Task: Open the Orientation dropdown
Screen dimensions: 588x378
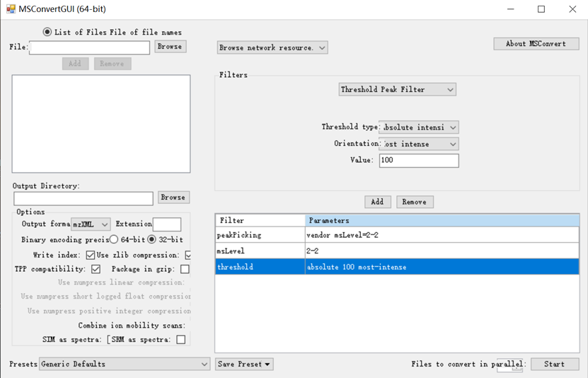Action: [x=419, y=144]
